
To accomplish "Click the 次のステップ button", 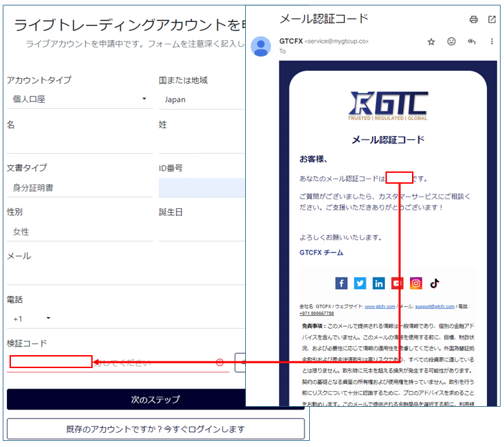I will (155, 399).
